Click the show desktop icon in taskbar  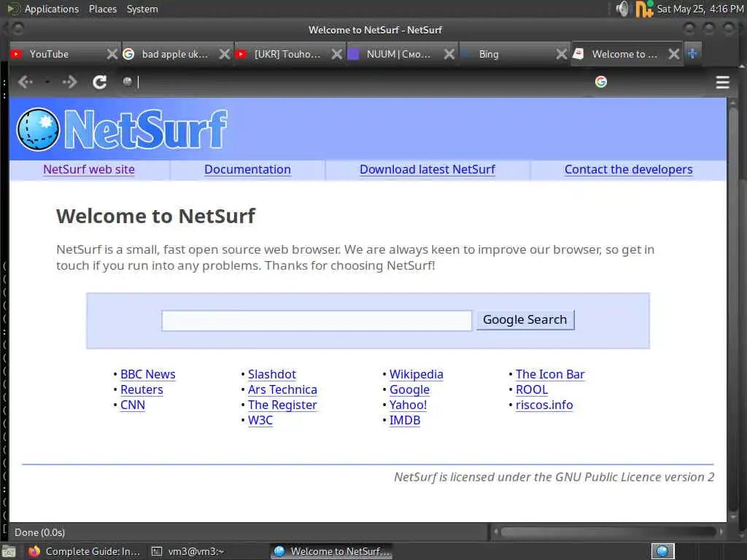coord(9,551)
